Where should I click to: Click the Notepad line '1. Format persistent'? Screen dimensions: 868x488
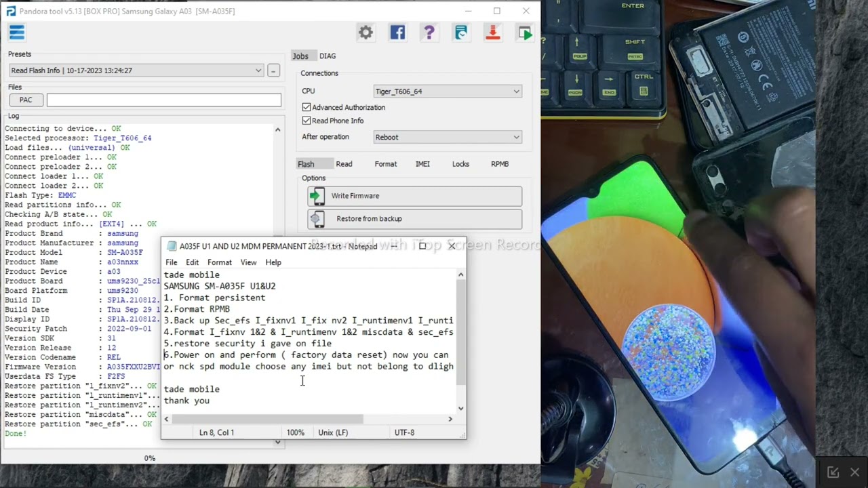[214, 298]
